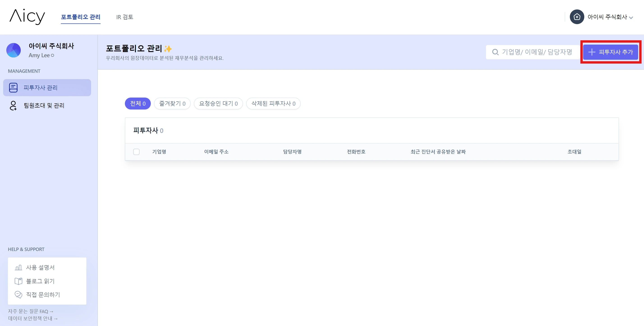This screenshot has width=644, height=326.
Task: Open the 블로그 읽기 link
Action: pos(40,281)
